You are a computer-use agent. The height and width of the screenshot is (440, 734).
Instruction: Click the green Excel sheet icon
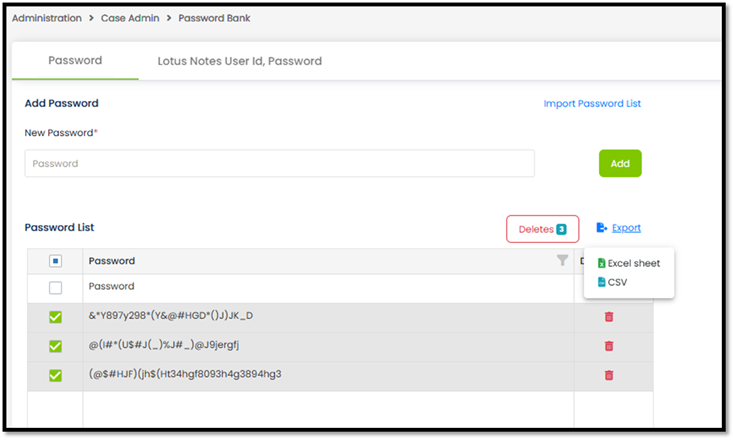click(x=602, y=263)
